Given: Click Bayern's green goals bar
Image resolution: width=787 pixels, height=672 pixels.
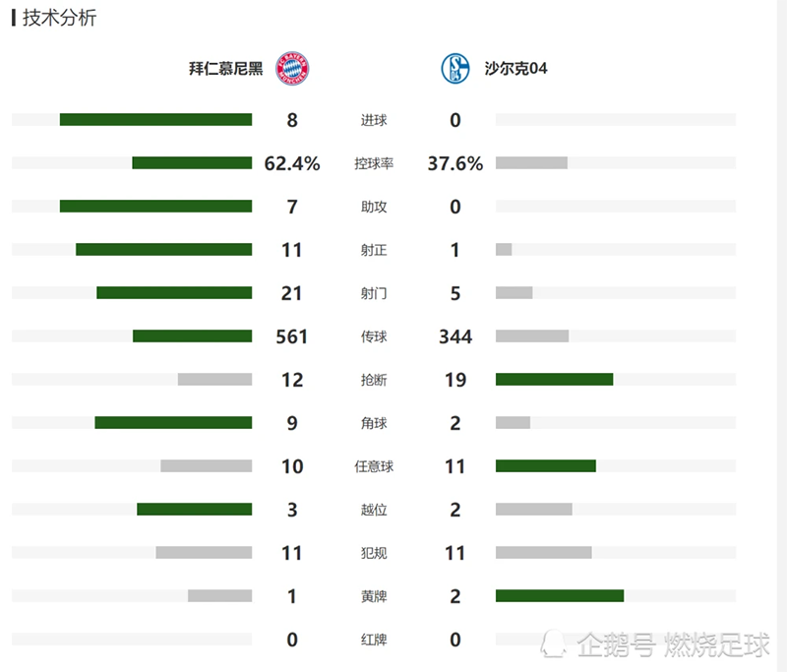Looking at the screenshot, I should (x=155, y=120).
